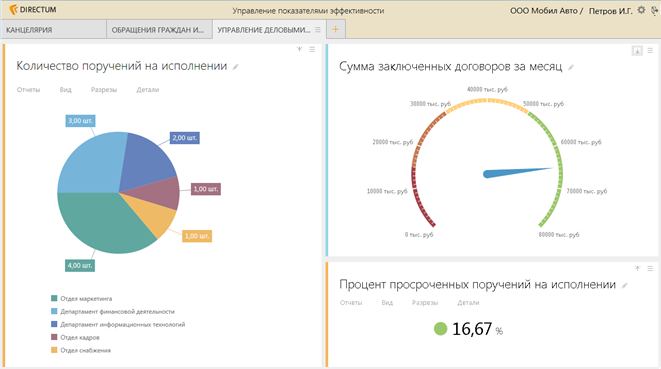Open Отчеты in the pie chart widget
The image size is (661, 369).
pos(28,89)
